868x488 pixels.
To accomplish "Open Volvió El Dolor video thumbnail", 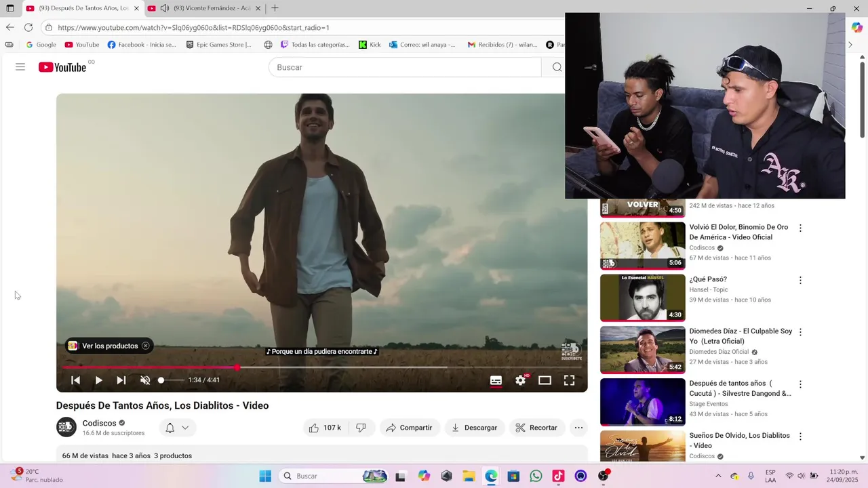I will pyautogui.click(x=643, y=245).
